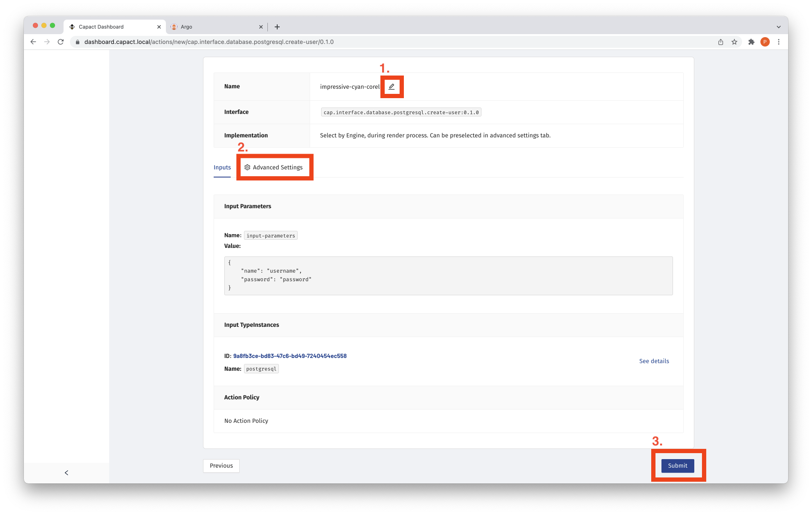Screen dimensions: 812x515
Task: Navigate back in browser history
Action: pos(33,42)
